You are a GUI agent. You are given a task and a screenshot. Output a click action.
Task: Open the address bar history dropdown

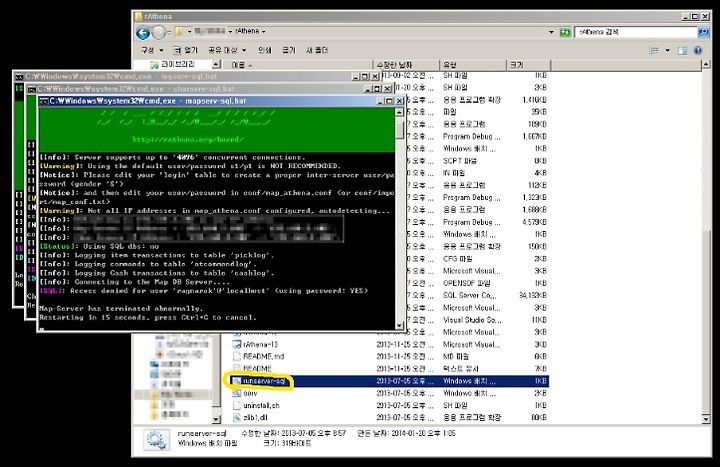tap(551, 32)
